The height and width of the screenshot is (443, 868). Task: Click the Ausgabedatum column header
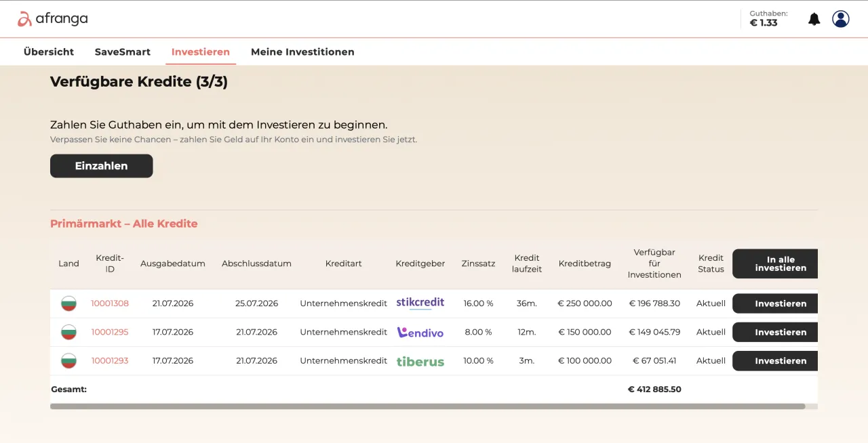[x=173, y=263]
